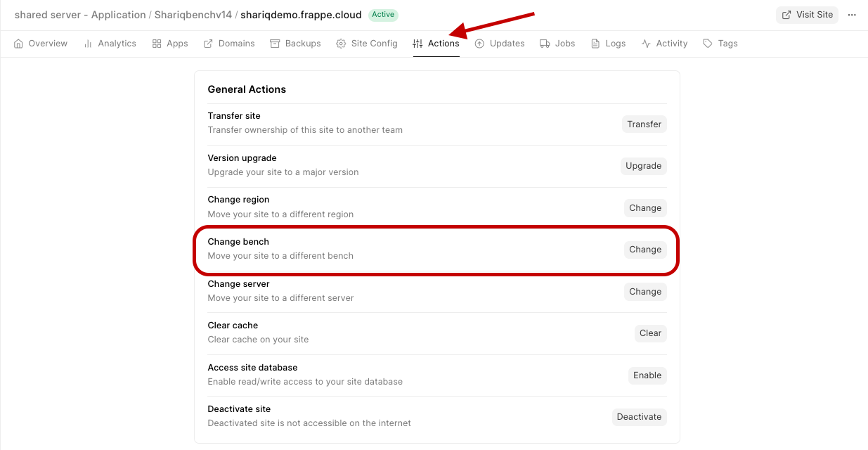
Task: Click the Jobs truck icon
Action: click(545, 44)
